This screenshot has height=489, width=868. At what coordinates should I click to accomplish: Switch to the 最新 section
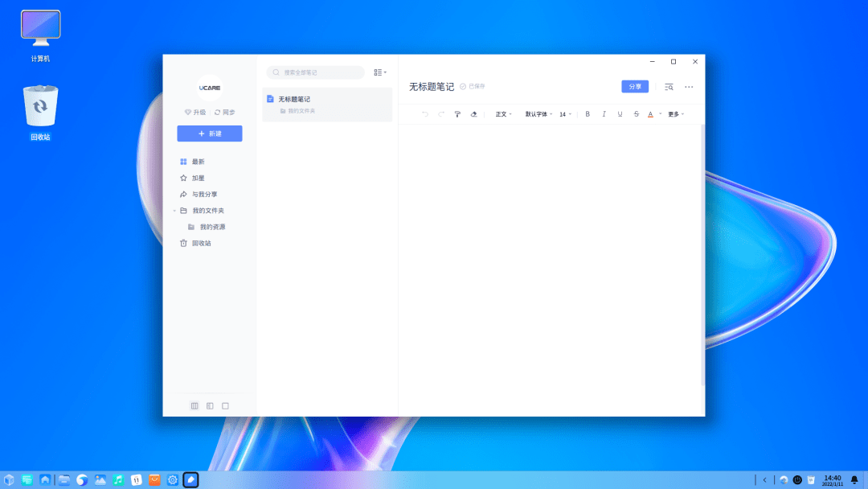(197, 161)
